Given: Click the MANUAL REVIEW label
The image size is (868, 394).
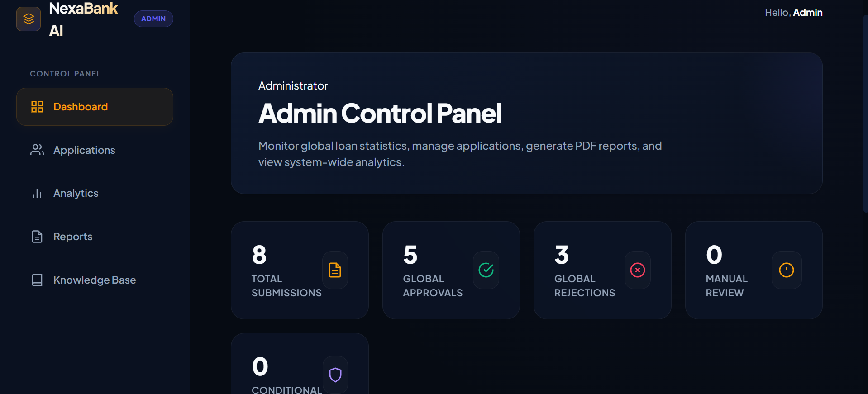Looking at the screenshot, I should coord(726,286).
